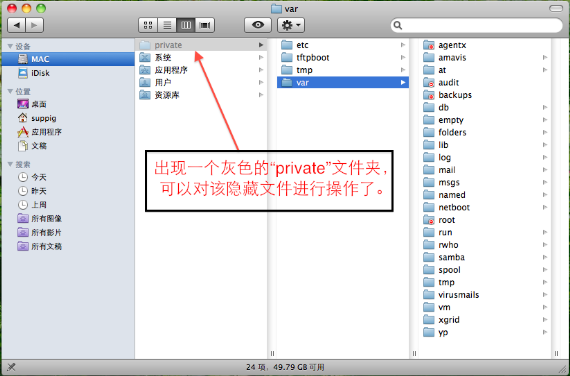This screenshot has height=376, width=570.
Task: Select the tftpboot folder
Action: coord(343,57)
